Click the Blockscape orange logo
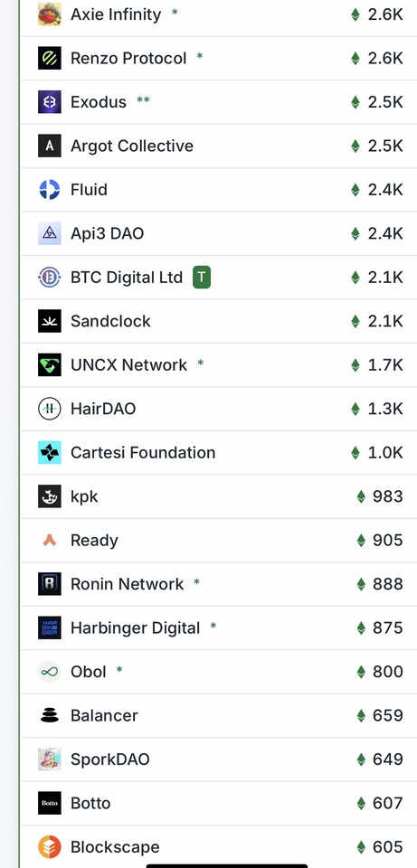Screen dimensions: 417x868 coord(49,847)
